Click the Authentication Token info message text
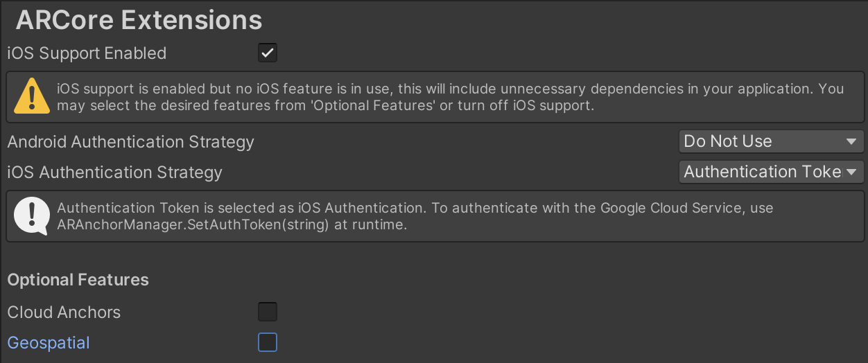868x363 pixels. pyautogui.click(x=415, y=209)
